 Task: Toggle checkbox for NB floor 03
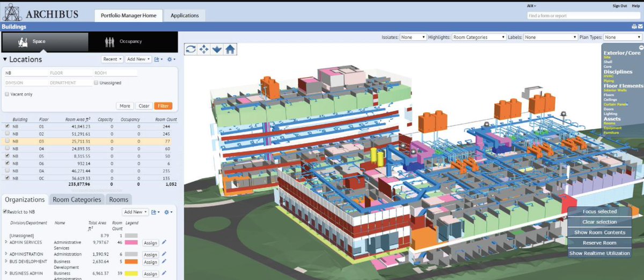coord(7,141)
